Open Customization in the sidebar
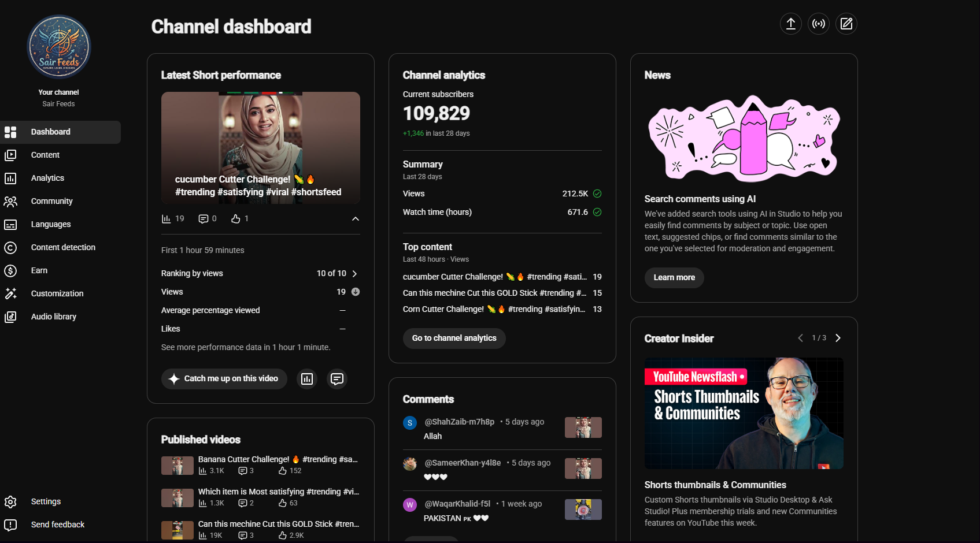This screenshot has width=980, height=543. [x=60, y=293]
